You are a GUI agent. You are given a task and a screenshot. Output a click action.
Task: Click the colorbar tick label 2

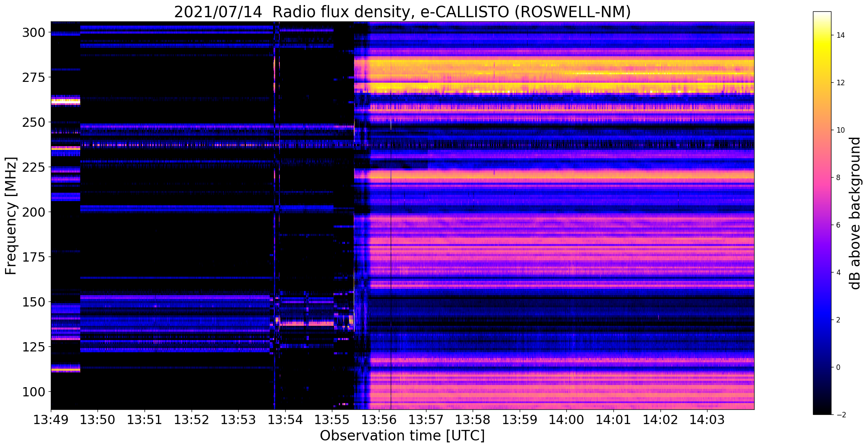[838, 320]
